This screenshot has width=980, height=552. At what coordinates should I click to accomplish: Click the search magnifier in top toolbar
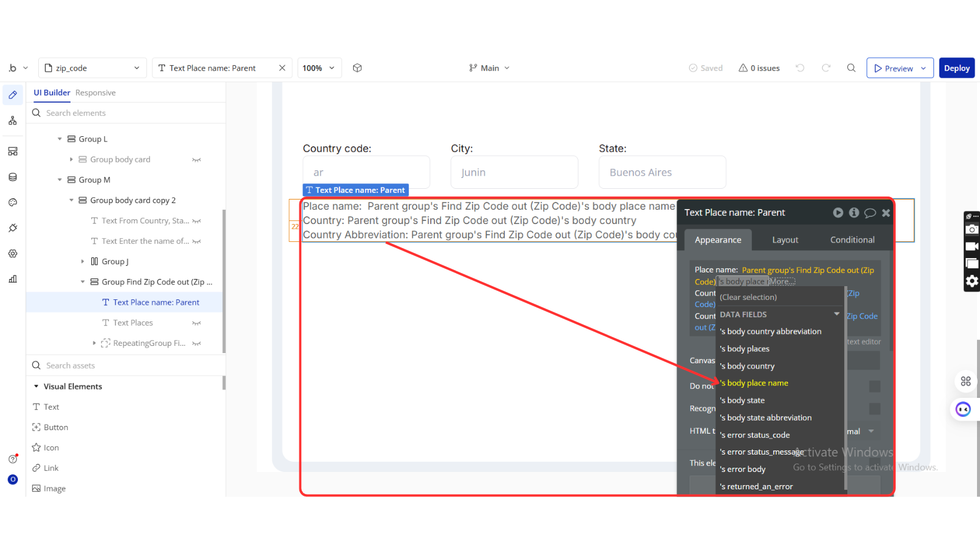pyautogui.click(x=851, y=68)
